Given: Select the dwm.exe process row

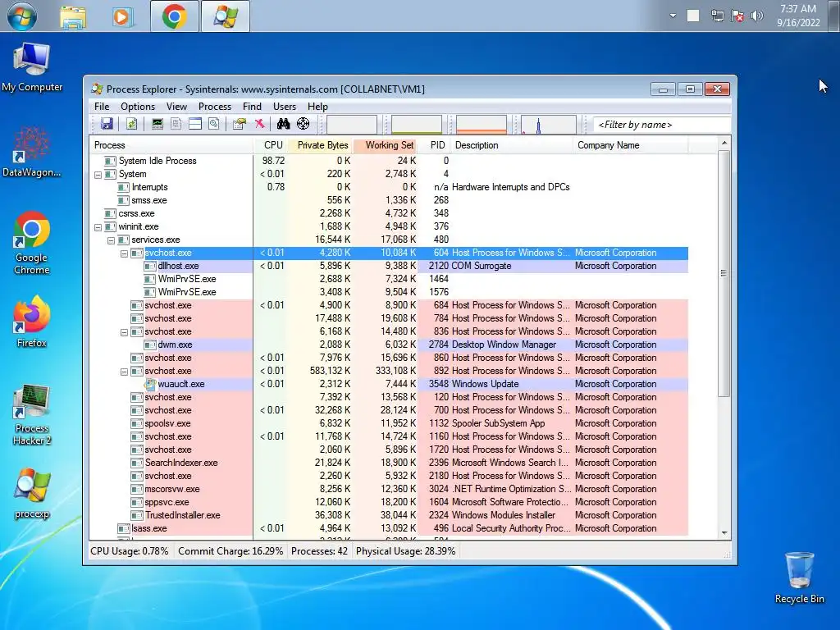Looking at the screenshot, I should (389, 345).
